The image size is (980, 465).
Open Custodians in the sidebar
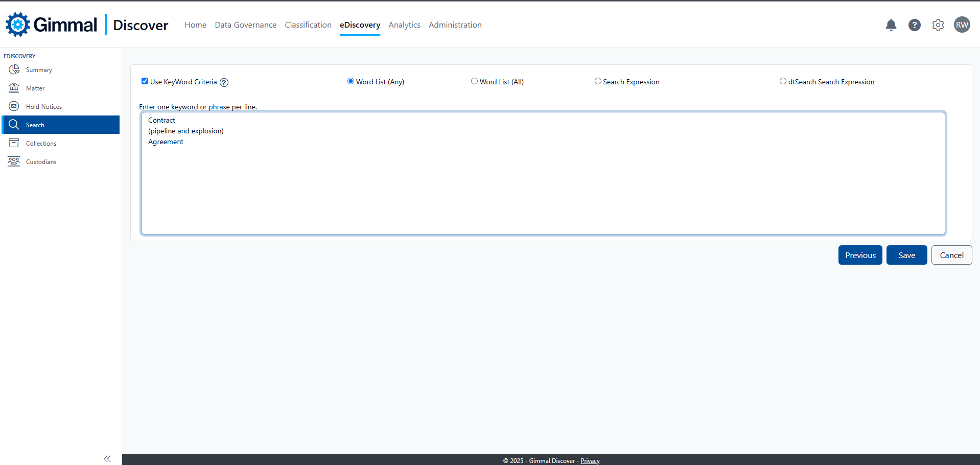coord(41,162)
